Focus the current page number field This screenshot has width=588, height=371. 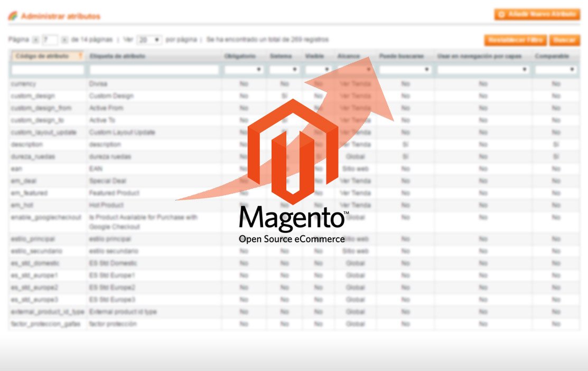50,40
